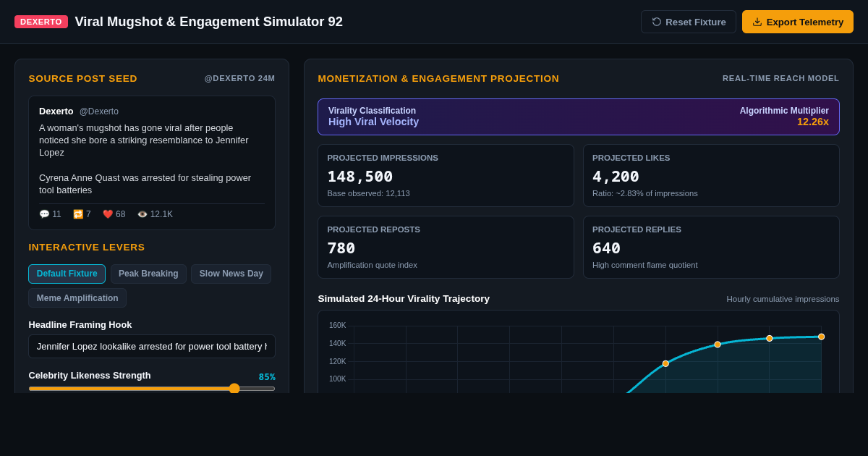Click the chart data point near 120K
The height and width of the screenshot is (456, 868).
coord(665,363)
